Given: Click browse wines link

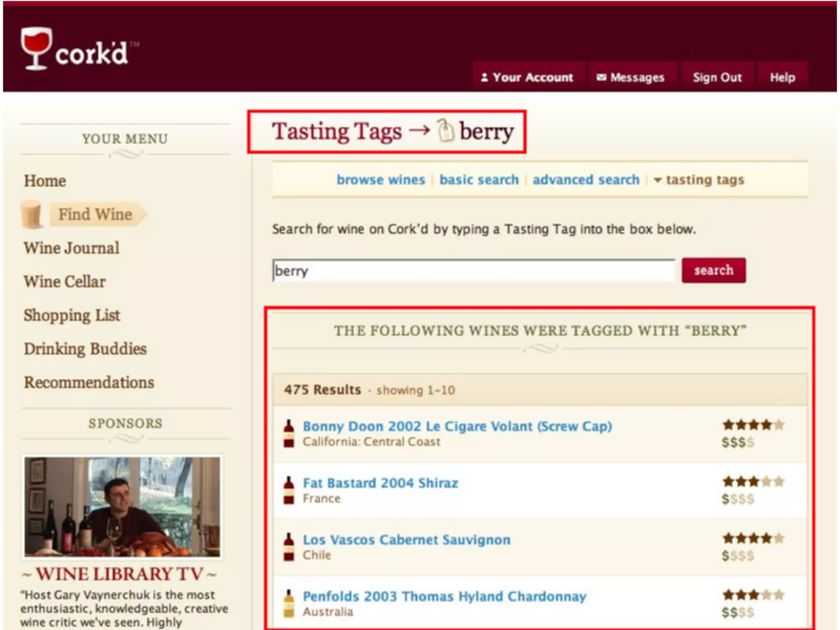Looking at the screenshot, I should point(381,180).
